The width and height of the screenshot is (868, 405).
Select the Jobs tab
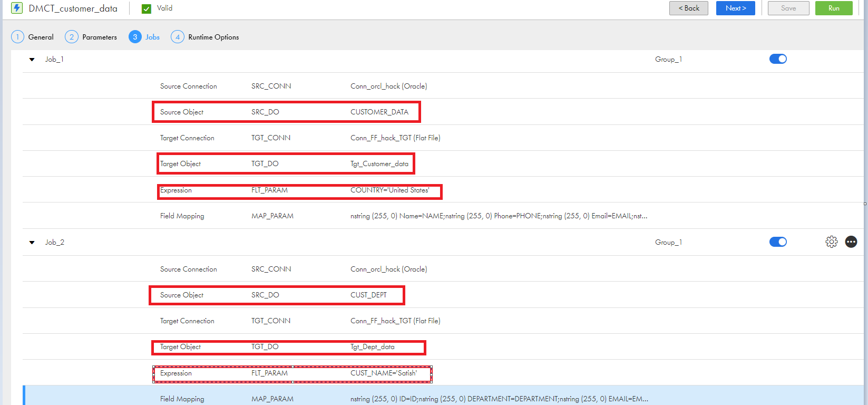(x=152, y=37)
